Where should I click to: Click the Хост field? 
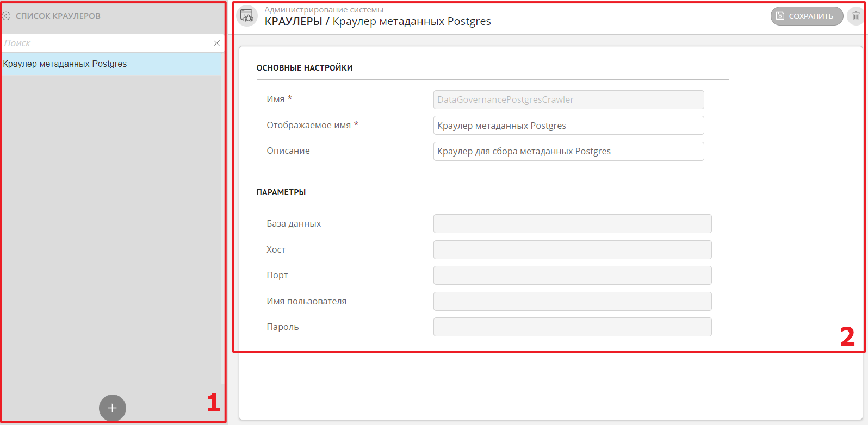[x=572, y=250]
